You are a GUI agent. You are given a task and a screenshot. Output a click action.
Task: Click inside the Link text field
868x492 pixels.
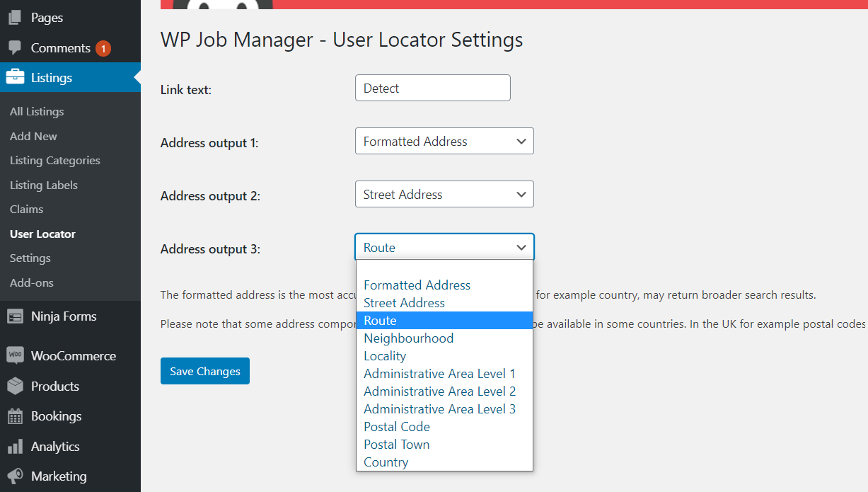tap(432, 87)
